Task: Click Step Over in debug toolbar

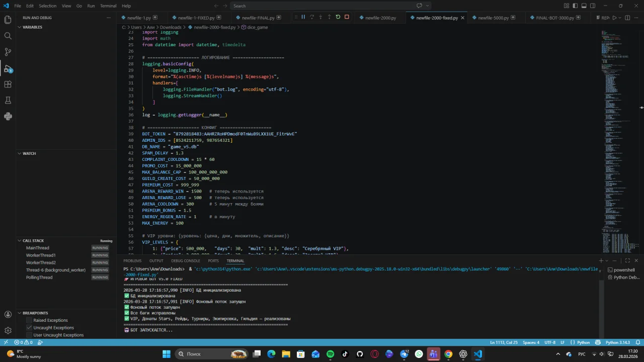Action: (x=311, y=17)
